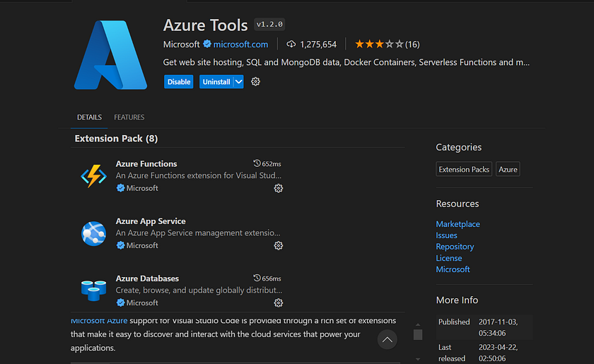Open the microsoft.com publisher link
594x364 pixels.
(x=240, y=44)
